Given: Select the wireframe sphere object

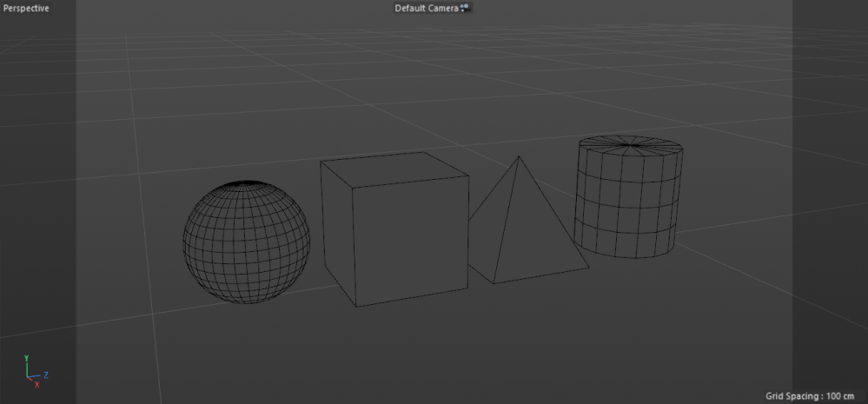Looking at the screenshot, I should coord(247,242).
